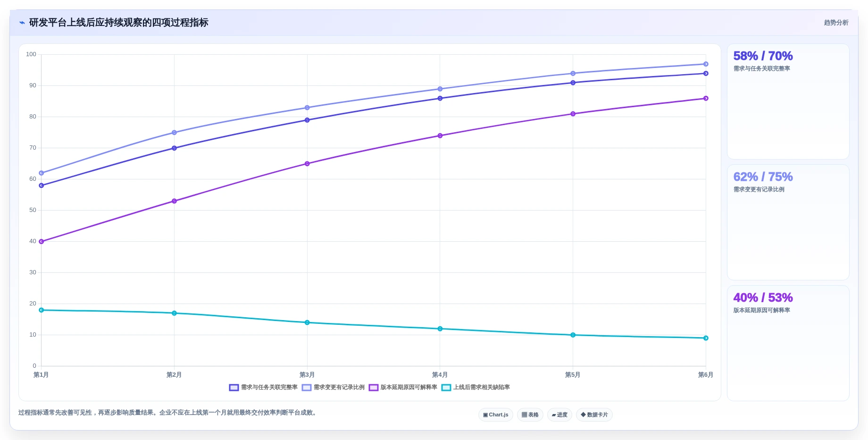
Task: Click the blue trend icon beside the title
Action: click(22, 23)
